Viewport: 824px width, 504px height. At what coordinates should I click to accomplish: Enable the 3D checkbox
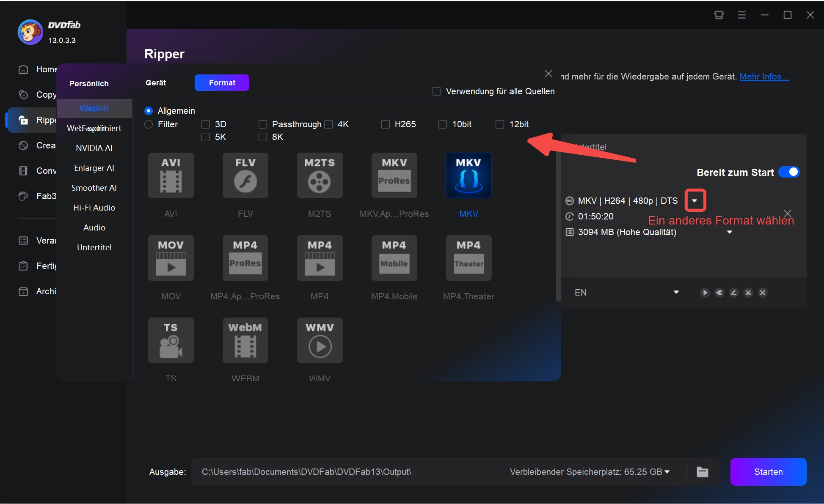206,124
